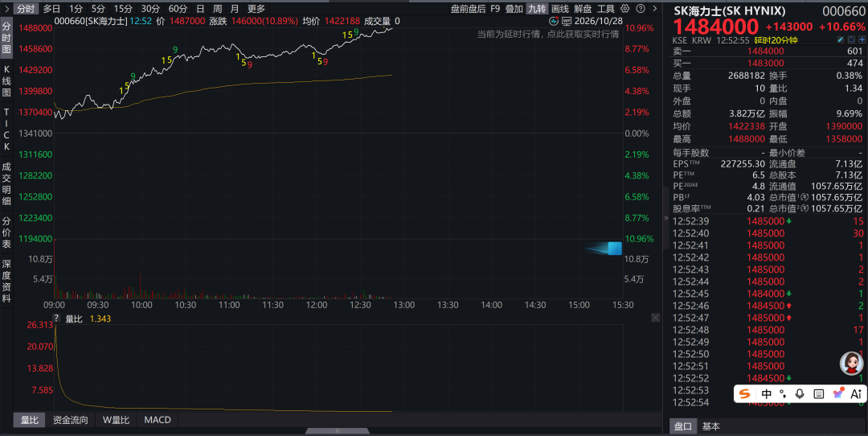Click stock code 000660 in header
The height and width of the screenshot is (436, 868).
pos(843,11)
